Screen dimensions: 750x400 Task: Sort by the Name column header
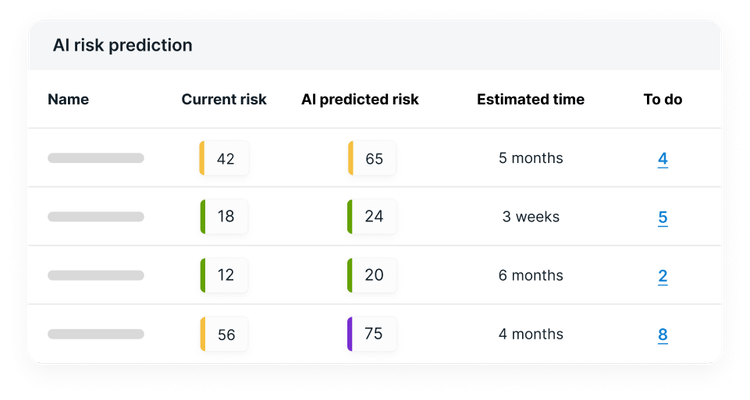(x=68, y=99)
